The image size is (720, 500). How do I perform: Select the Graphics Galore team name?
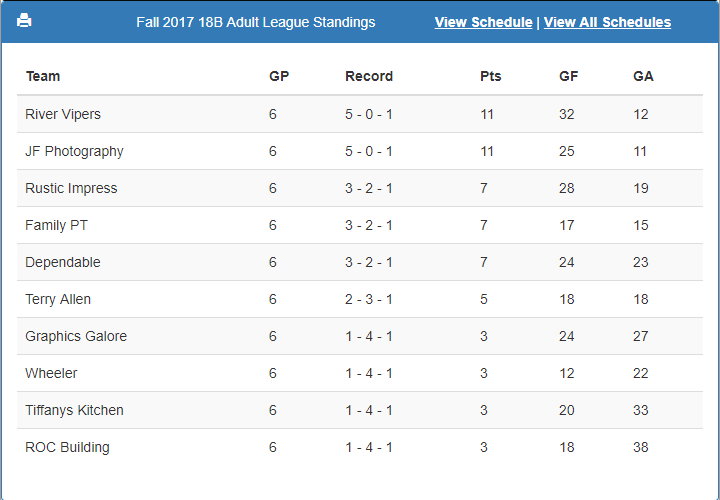pyautogui.click(x=76, y=336)
